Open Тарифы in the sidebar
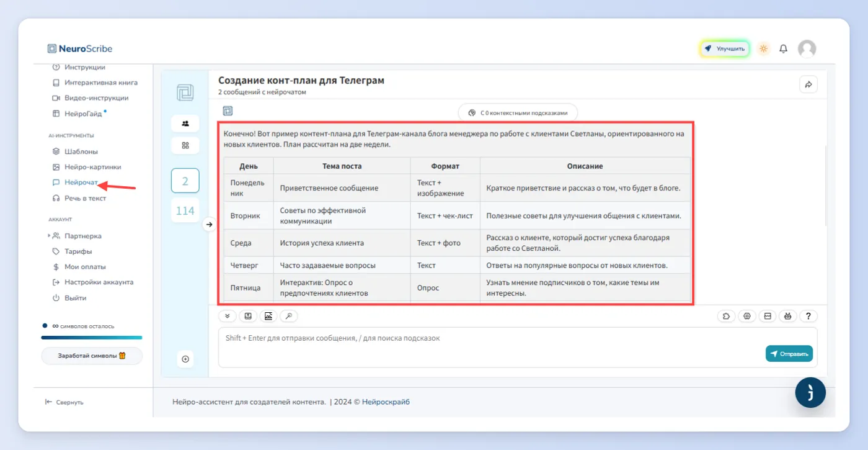The width and height of the screenshot is (868, 450). pyautogui.click(x=72, y=251)
